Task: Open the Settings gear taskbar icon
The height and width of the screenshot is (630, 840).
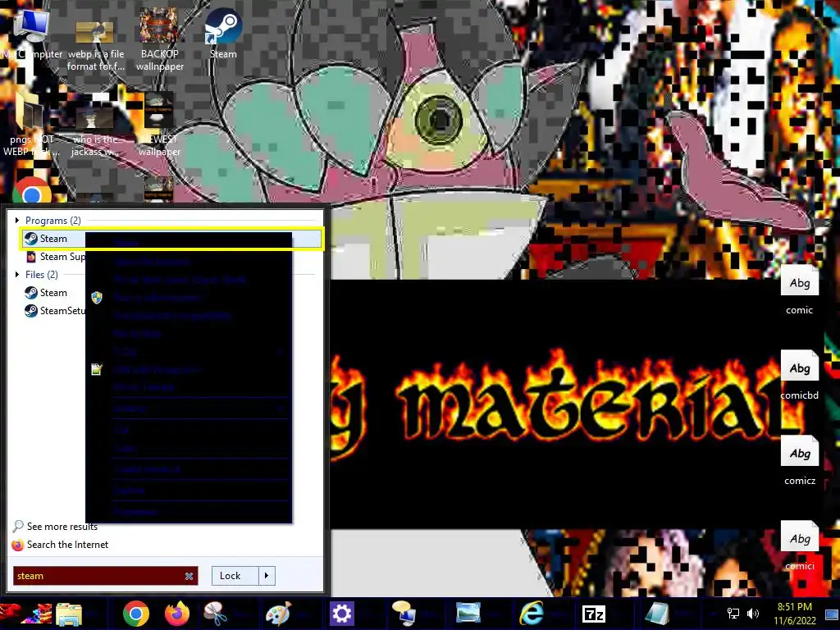Action: tap(342, 614)
